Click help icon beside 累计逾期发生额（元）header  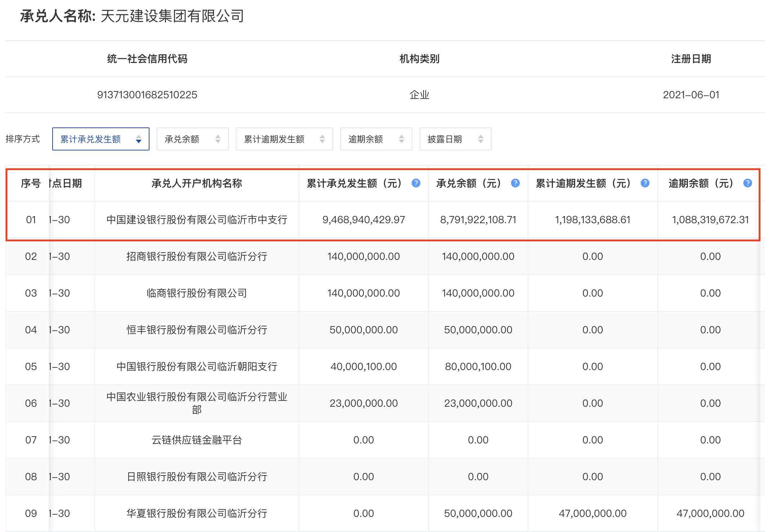[645, 183]
